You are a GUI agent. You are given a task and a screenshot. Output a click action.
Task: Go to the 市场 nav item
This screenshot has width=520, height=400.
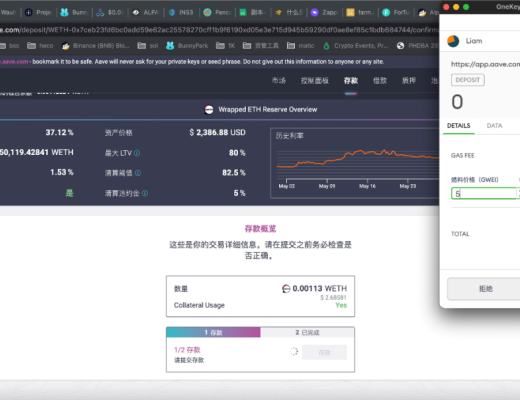(279, 80)
